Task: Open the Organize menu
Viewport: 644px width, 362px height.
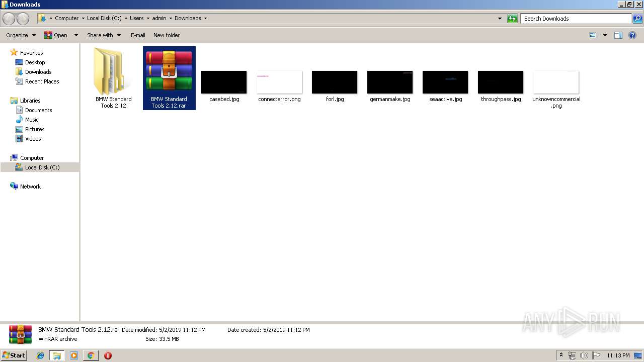Action: [21, 35]
